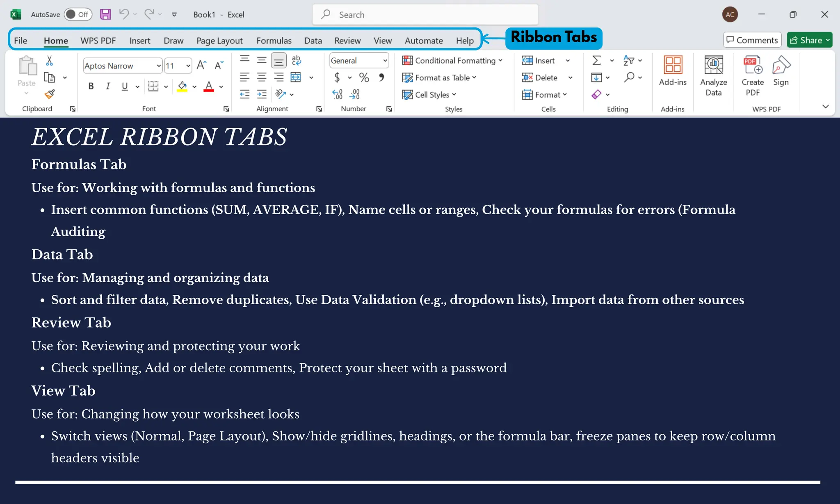Open the font name dropdown Aptos Narrow
The height and width of the screenshot is (504, 840).
coord(159,66)
